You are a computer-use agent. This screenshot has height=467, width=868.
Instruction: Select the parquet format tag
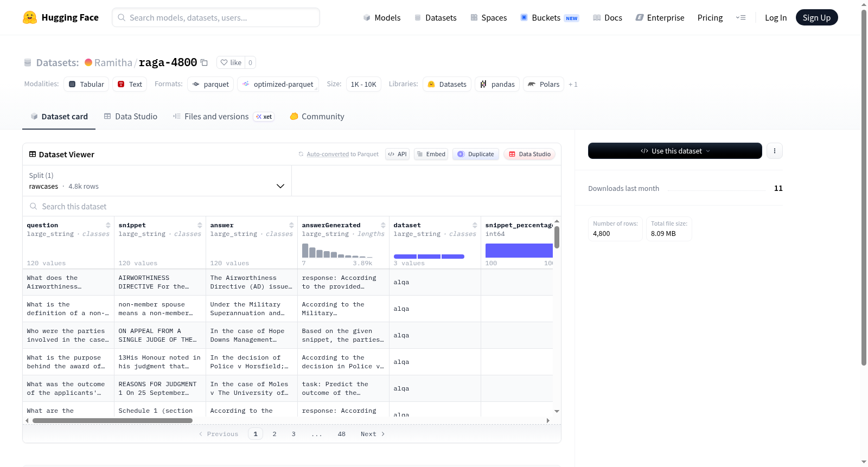point(210,84)
